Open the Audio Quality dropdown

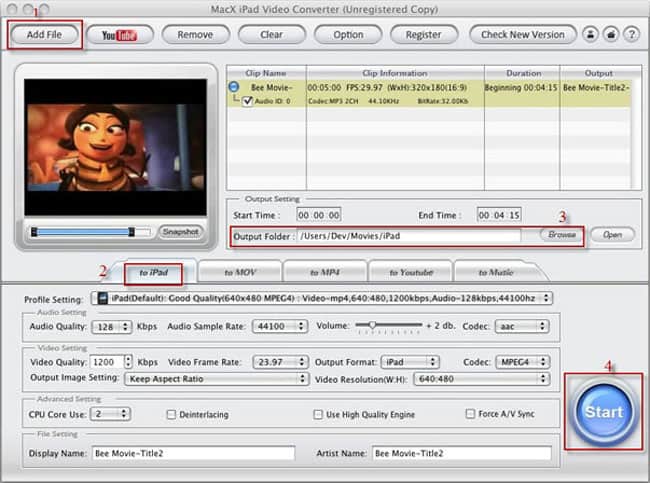coord(112,327)
